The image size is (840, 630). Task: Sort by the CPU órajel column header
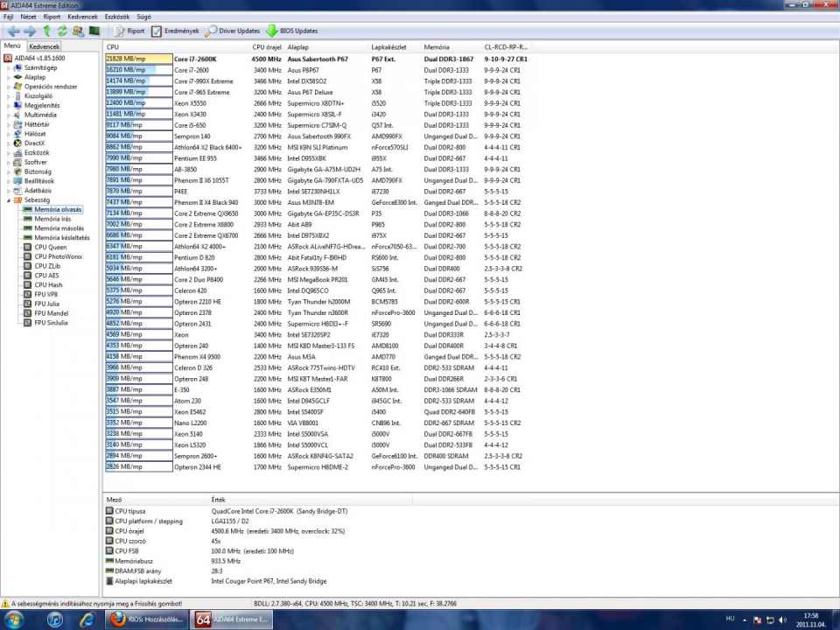[x=267, y=47]
